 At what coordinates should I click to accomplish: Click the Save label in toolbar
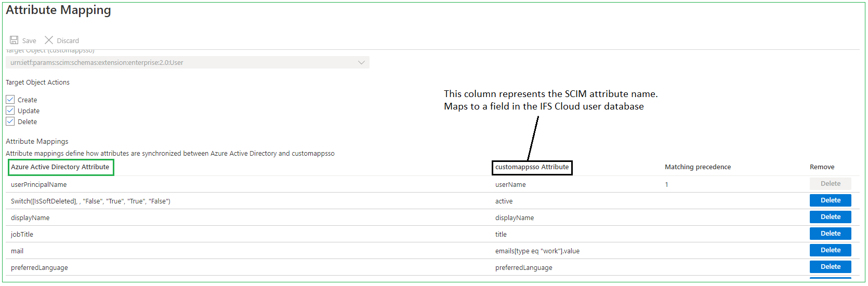coord(29,40)
